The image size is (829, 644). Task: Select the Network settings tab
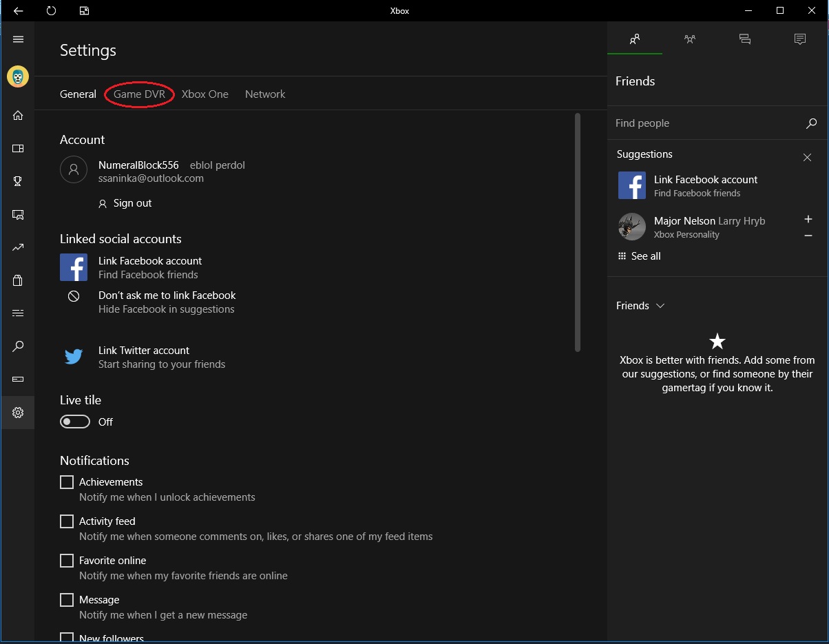[265, 94]
